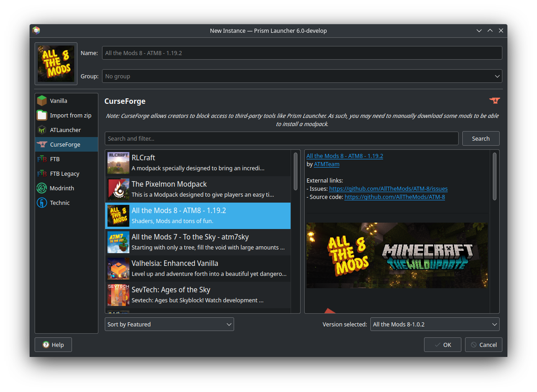
Task: Click the Cancel button
Action: pos(484,345)
